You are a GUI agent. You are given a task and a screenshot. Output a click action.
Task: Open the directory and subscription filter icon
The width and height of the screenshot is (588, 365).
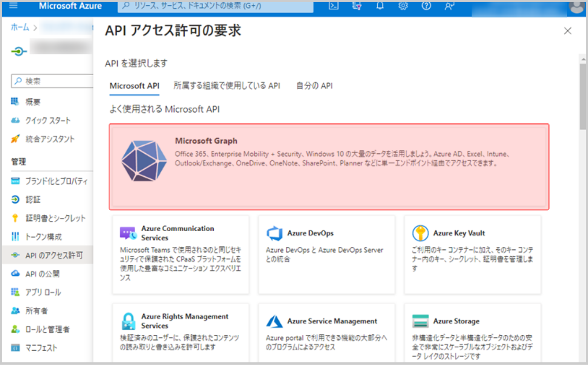tap(357, 6)
